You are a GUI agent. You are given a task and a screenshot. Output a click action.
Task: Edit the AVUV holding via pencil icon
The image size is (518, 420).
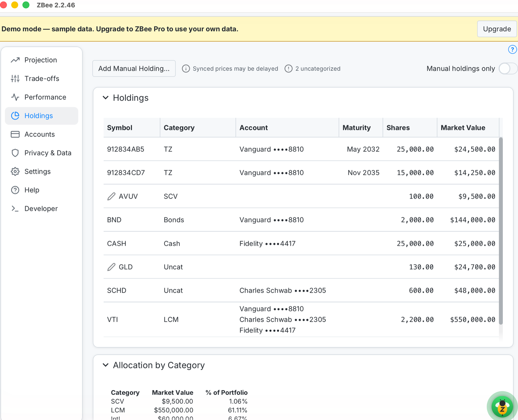pos(111,196)
